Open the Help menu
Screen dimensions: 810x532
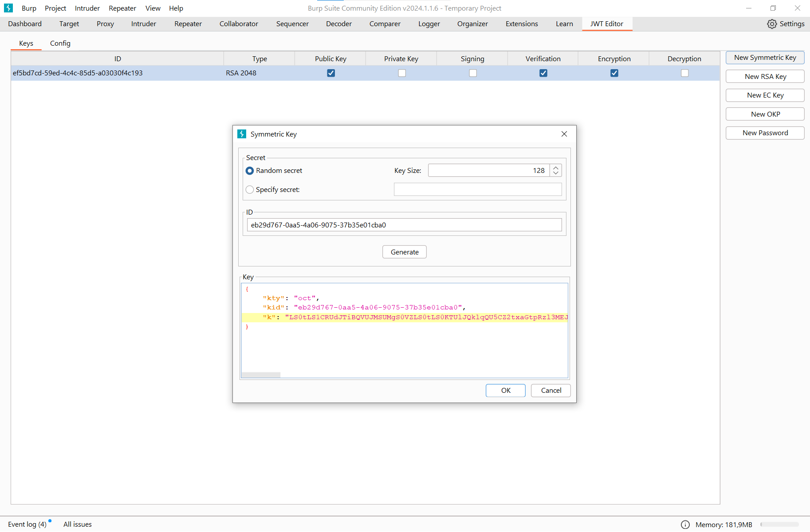point(176,8)
